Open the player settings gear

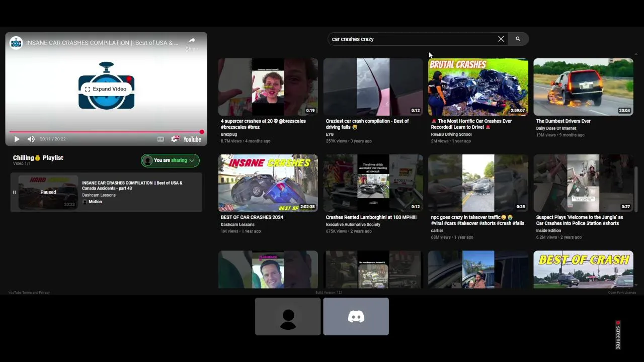(174, 139)
